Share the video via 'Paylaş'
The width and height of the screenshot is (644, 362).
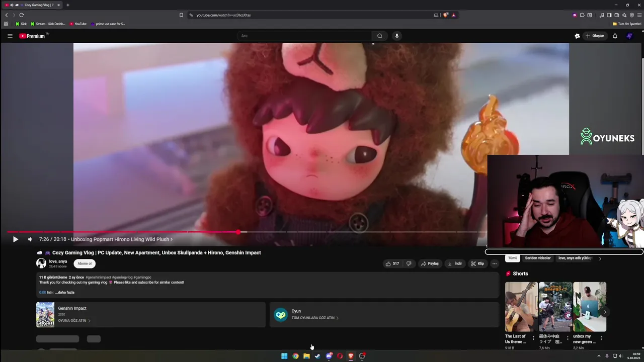coord(430,263)
